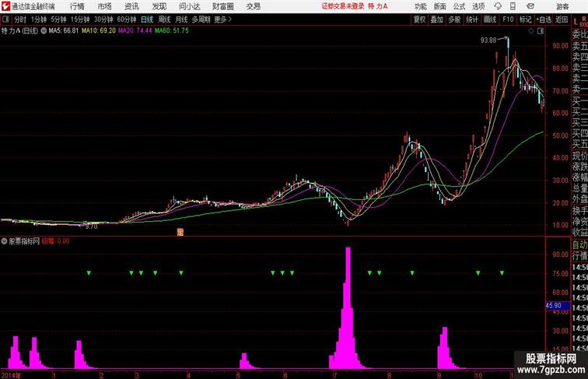Click the MA10: 69.20 value
The image size is (588, 379).
(x=99, y=31)
